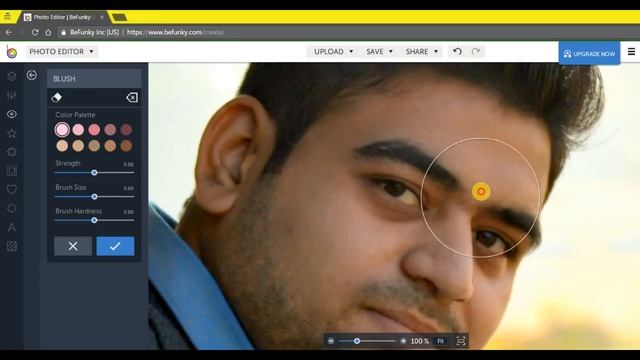The width and height of the screenshot is (640, 360).
Task: Apply blush with the checkmark button
Action: click(x=115, y=246)
